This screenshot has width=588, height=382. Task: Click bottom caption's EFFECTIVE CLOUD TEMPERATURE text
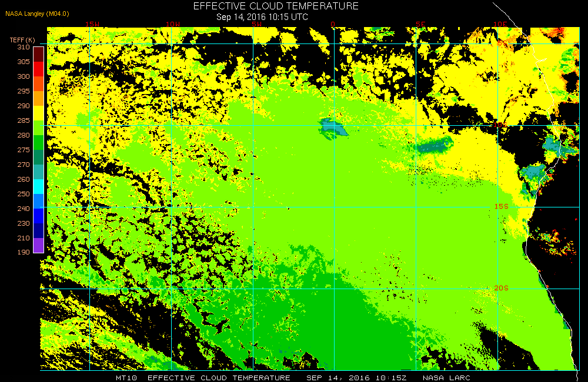click(219, 377)
